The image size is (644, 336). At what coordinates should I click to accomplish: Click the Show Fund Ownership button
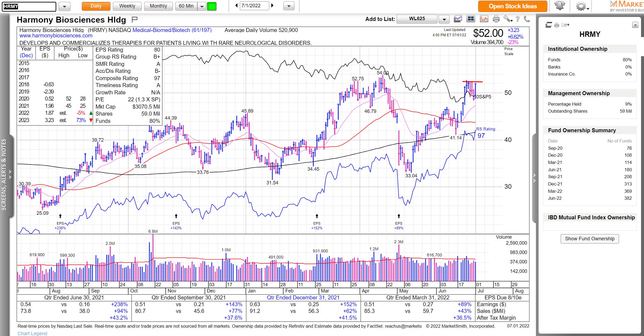tap(590, 239)
